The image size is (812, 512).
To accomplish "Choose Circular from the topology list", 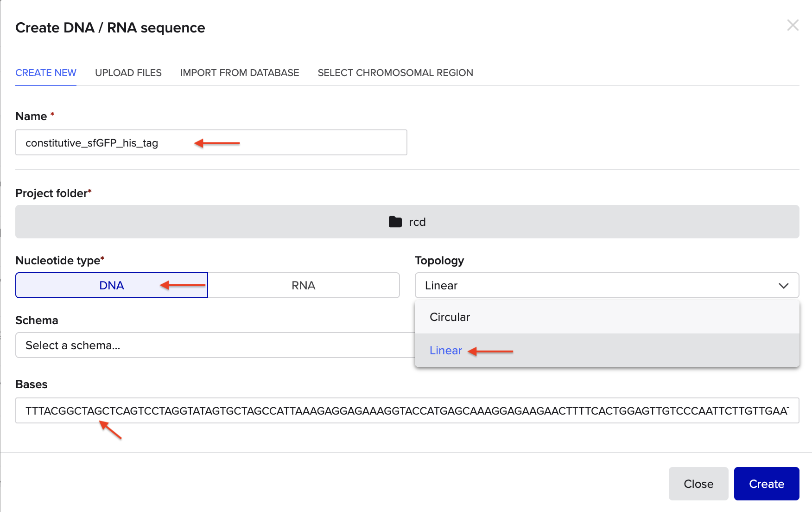I will pos(450,317).
